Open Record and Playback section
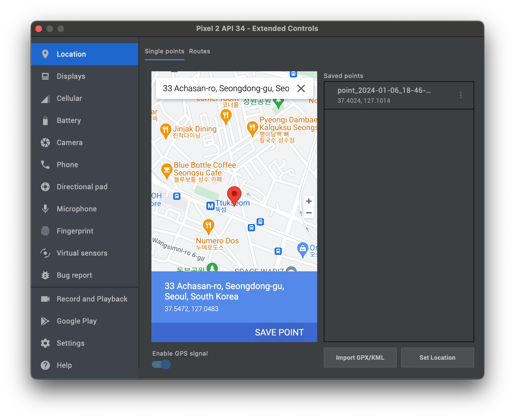Image resolution: width=515 pixels, height=420 pixels. 85,299
